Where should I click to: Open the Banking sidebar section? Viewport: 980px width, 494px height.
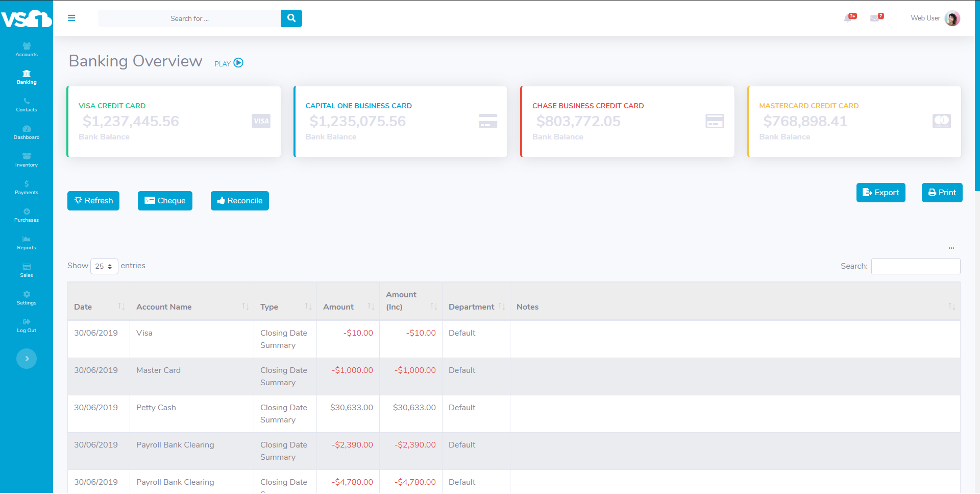click(27, 77)
